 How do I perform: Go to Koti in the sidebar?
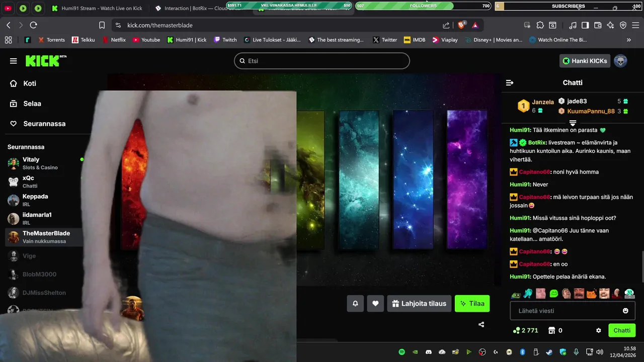tap(24, 83)
